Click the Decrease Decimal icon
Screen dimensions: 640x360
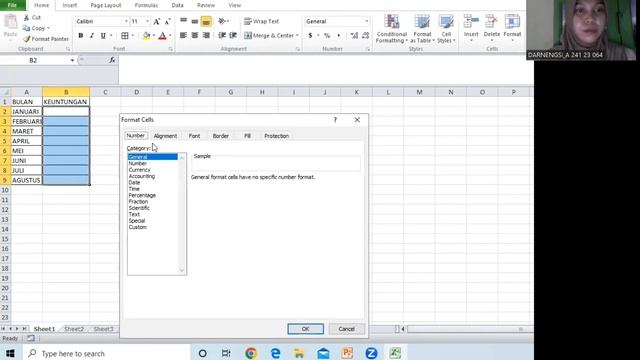pos(365,36)
